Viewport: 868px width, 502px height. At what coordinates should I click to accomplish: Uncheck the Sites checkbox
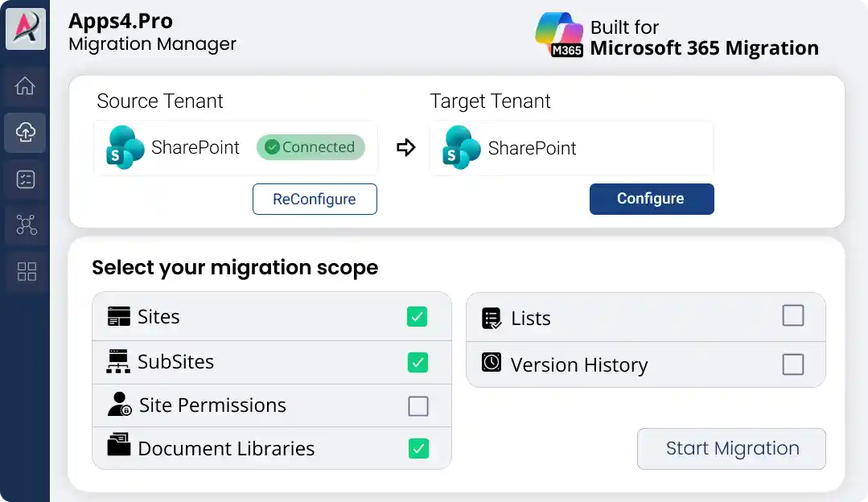pos(417,317)
